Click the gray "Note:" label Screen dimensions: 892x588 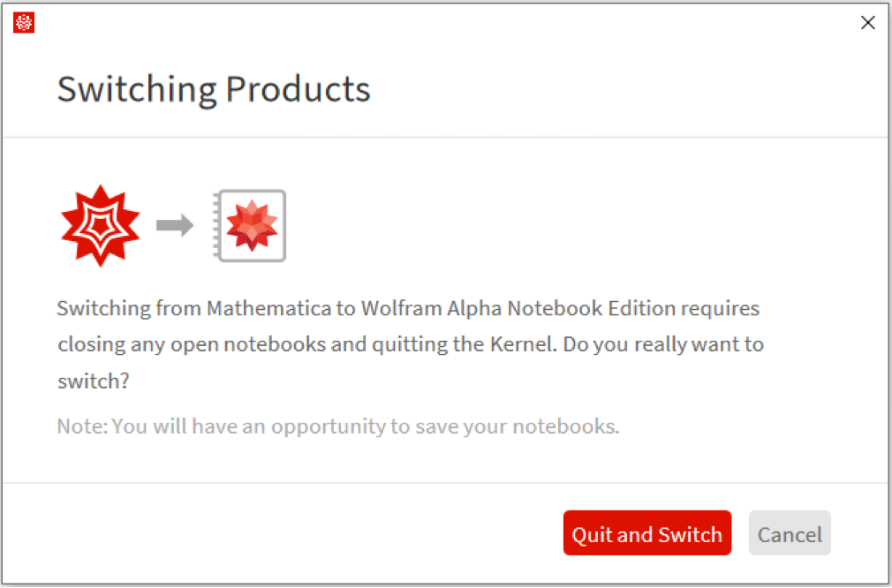click(x=82, y=426)
